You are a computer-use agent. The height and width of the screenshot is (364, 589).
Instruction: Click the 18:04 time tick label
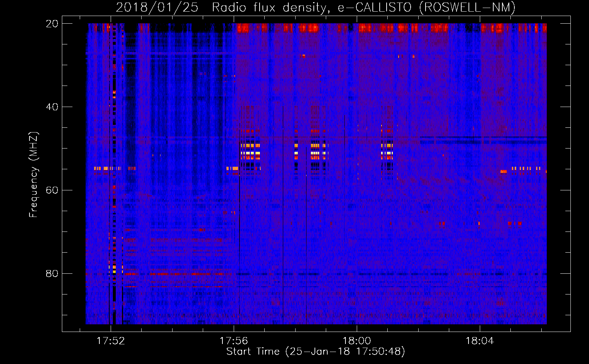480,341
